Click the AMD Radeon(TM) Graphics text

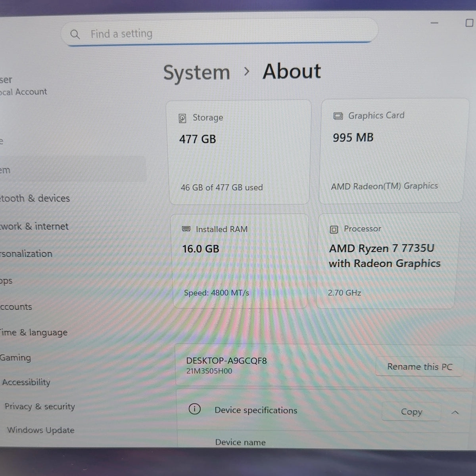coord(384,186)
